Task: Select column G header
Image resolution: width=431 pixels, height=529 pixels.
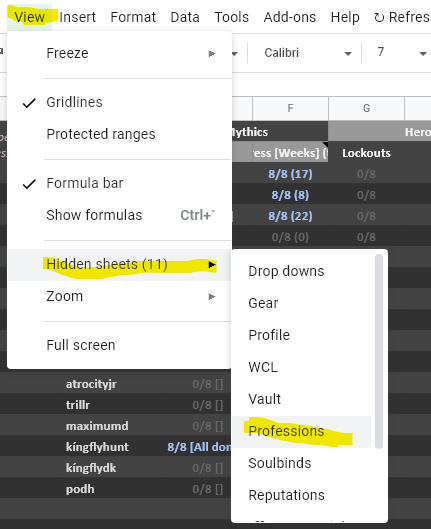Action: pos(366,108)
